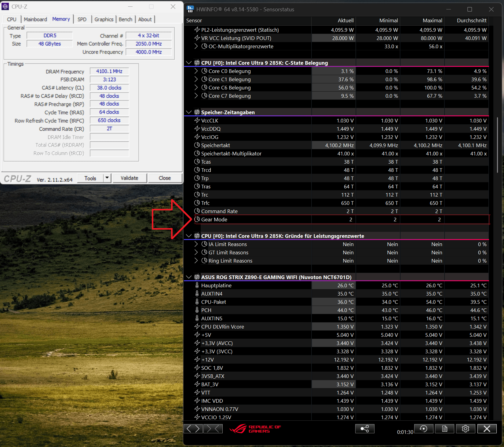Click the clock icon next to Command Rate in HWiNFO
The width and height of the screenshot is (504, 447).
coord(197,211)
